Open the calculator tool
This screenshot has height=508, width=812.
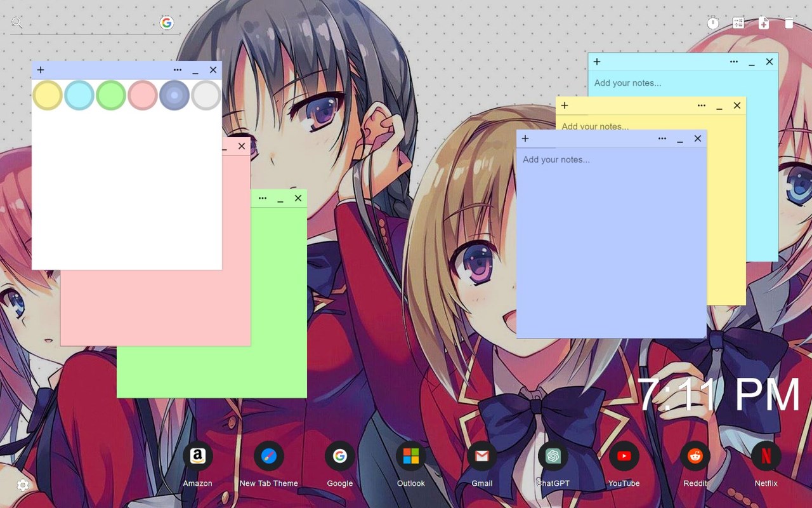tap(738, 23)
